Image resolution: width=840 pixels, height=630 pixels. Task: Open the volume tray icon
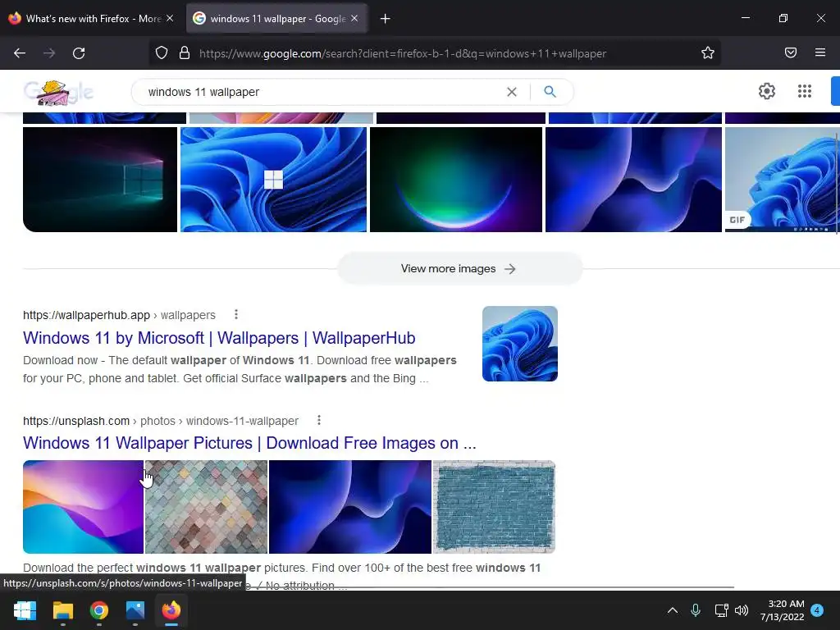point(742,610)
